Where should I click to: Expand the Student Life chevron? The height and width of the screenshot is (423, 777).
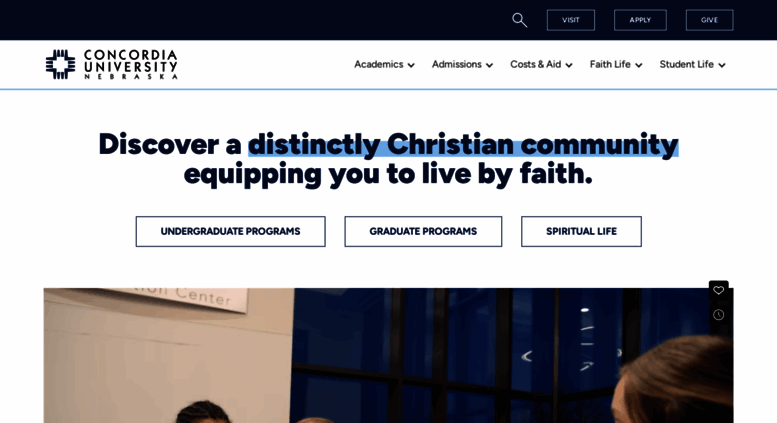click(722, 65)
